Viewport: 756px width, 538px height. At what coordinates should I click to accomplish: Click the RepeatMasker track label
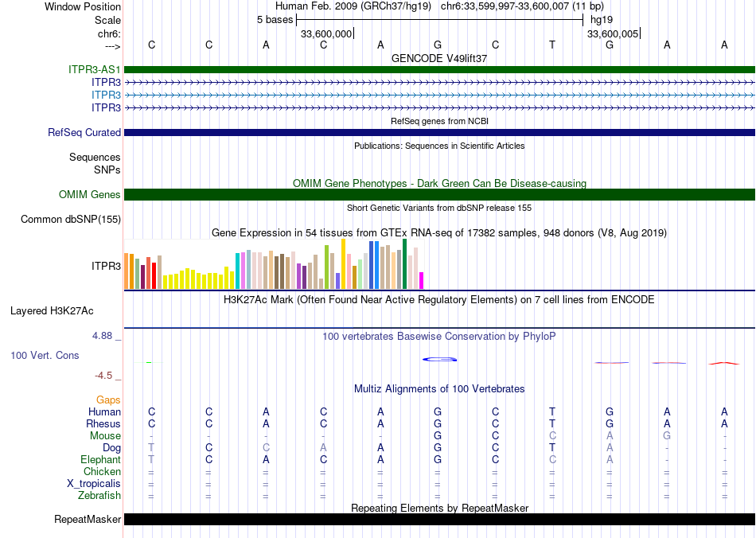(x=88, y=519)
